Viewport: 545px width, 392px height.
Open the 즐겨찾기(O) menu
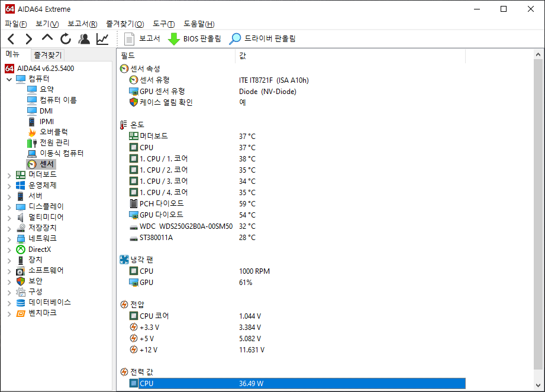point(125,24)
